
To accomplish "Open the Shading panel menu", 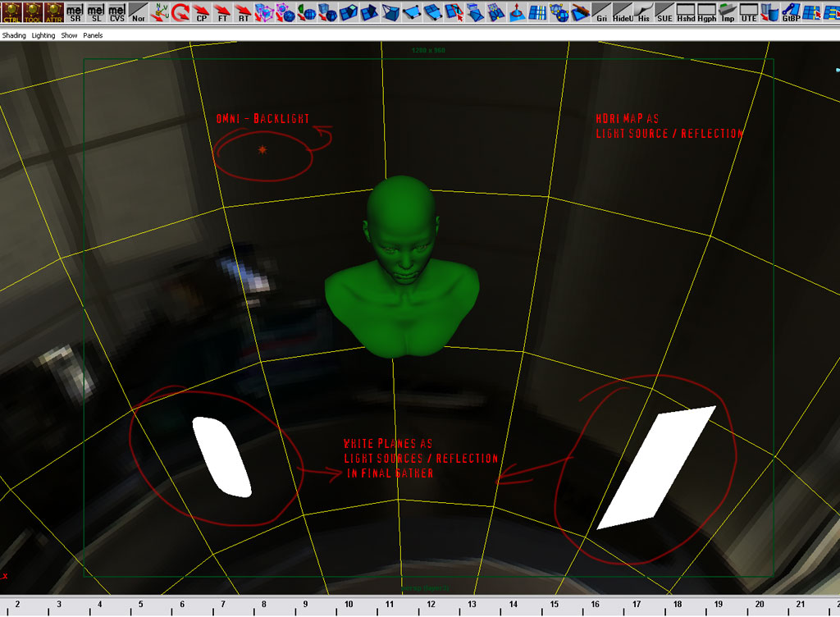I will point(14,35).
